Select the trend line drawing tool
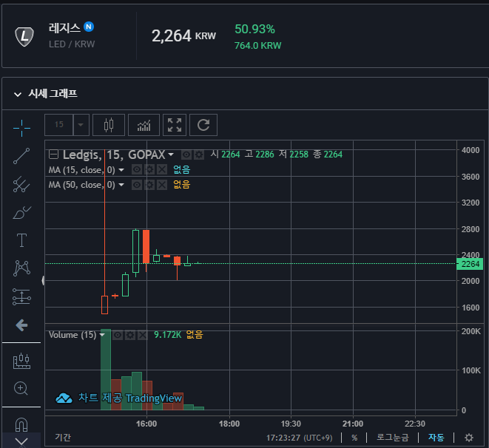Image resolution: width=489 pixels, height=448 pixels. pyautogui.click(x=21, y=156)
